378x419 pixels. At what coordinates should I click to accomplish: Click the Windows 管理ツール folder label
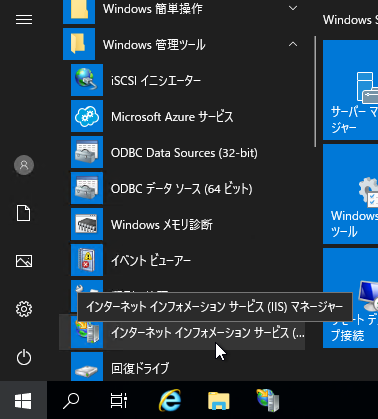(x=154, y=44)
